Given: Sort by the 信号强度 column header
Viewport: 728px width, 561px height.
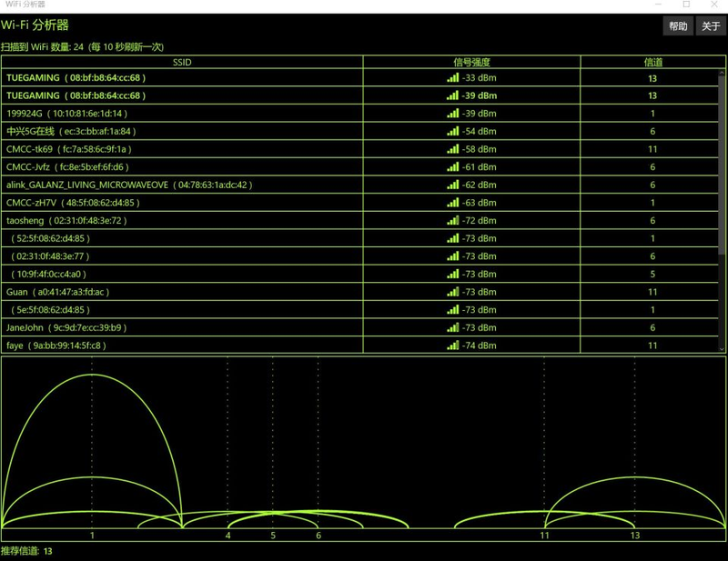Looking at the screenshot, I should 471,62.
